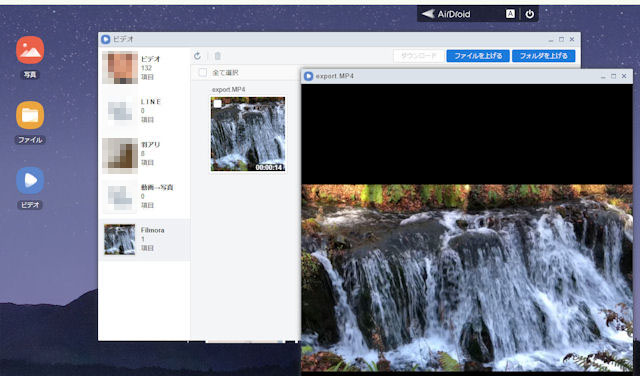This screenshot has width=640, height=376.
Task: Click the ダウンロード button
Action: point(419,56)
